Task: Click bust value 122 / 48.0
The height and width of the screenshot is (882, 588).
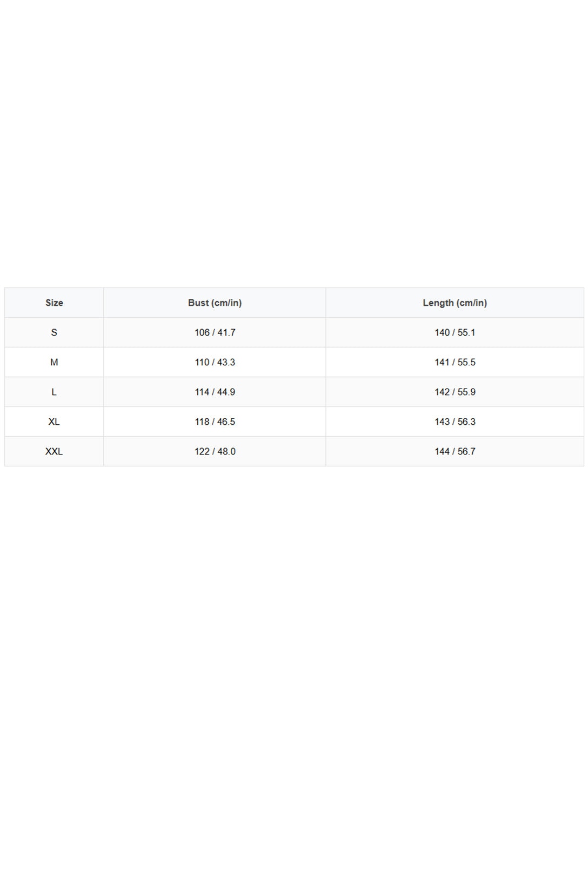Action: click(215, 451)
